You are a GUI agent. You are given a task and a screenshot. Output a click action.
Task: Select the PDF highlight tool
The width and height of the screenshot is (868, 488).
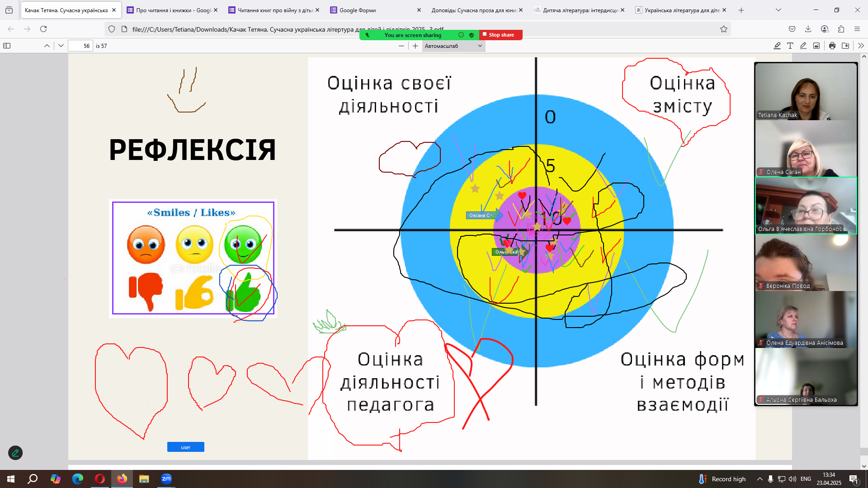[777, 46]
